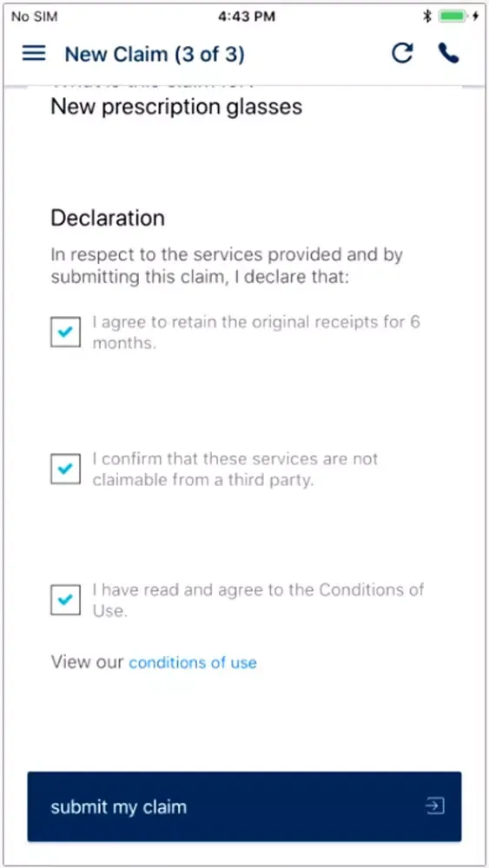Image resolution: width=489 pixels, height=868 pixels.
Task: Tap the 'I agree to retain the original receipts' label
Action: click(256, 332)
